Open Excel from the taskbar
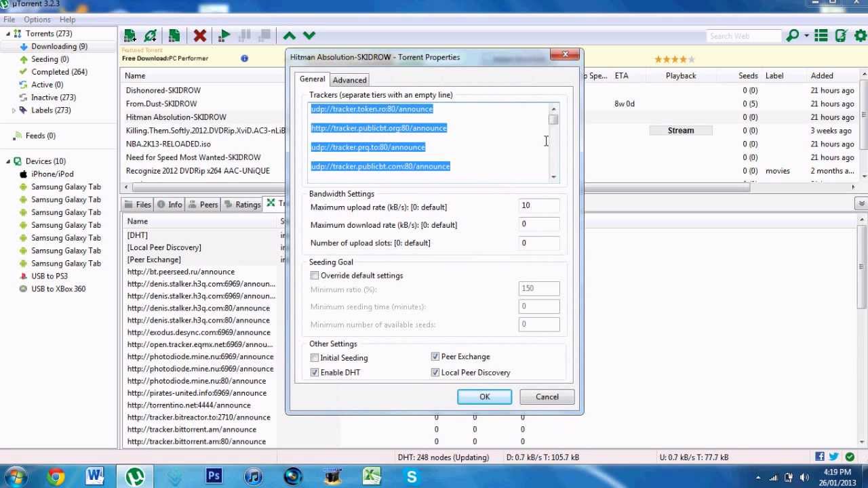Screen dimensions: 868x488 pyautogui.click(x=372, y=477)
